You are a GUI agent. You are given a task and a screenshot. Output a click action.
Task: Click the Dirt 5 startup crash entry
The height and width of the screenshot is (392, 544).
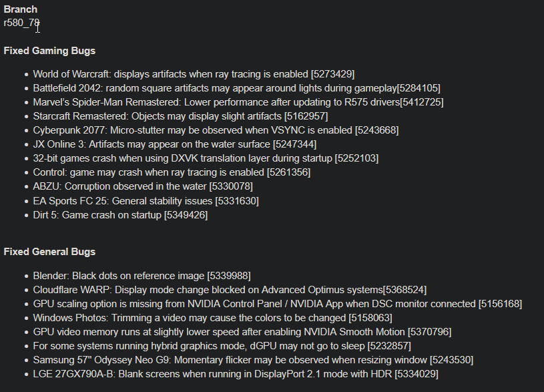[x=120, y=215]
